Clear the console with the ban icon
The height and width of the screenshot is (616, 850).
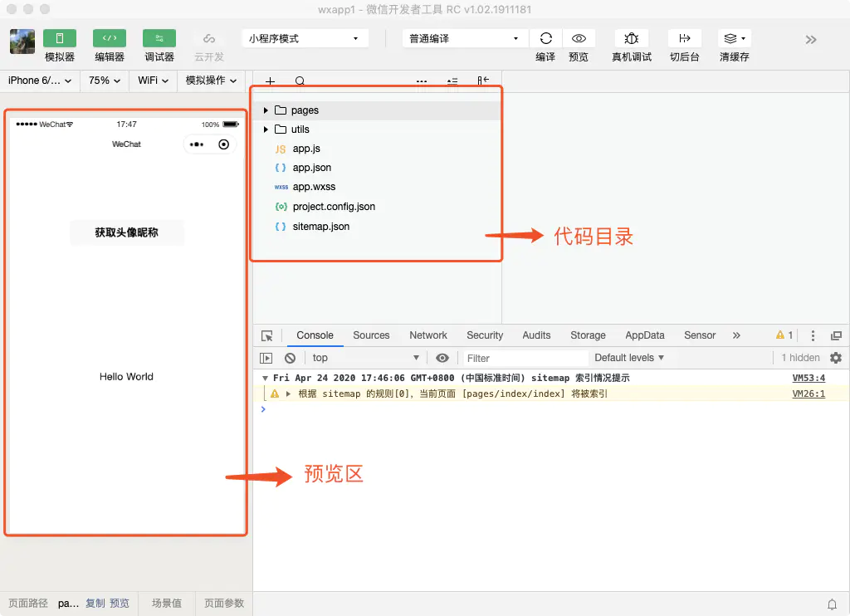(x=290, y=358)
